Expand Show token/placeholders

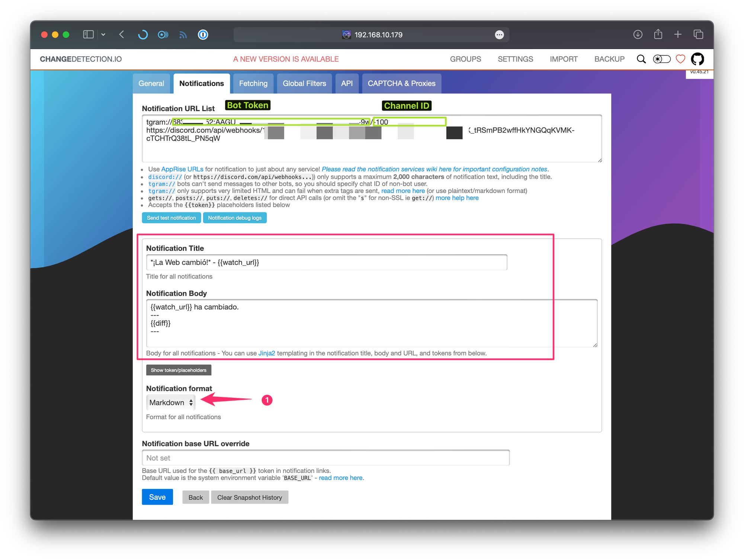(x=179, y=370)
